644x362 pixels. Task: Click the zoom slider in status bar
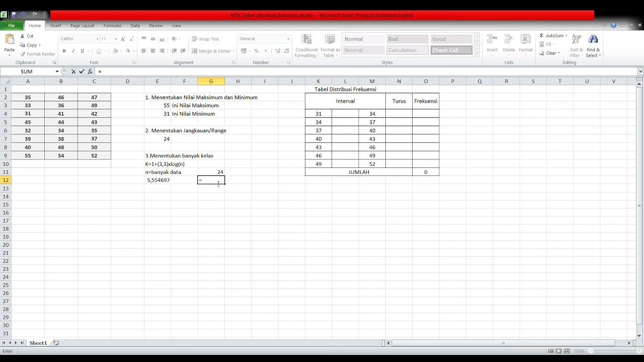(613, 351)
